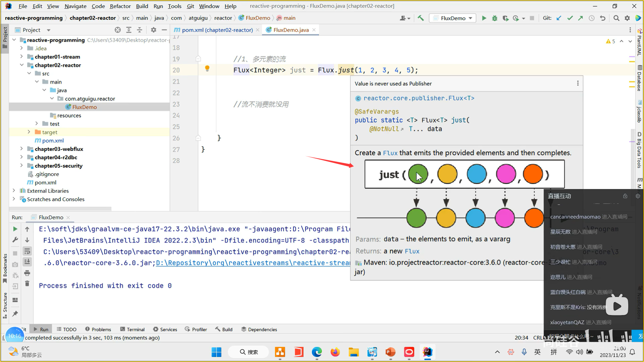Collapse the chapter02-reactor folder

pos(21,65)
